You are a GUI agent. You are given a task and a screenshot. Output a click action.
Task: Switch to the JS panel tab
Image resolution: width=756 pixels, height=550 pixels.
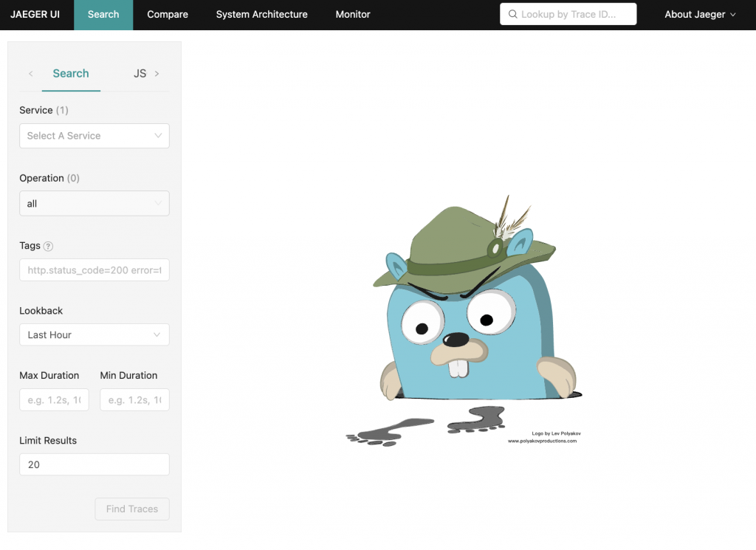click(140, 73)
